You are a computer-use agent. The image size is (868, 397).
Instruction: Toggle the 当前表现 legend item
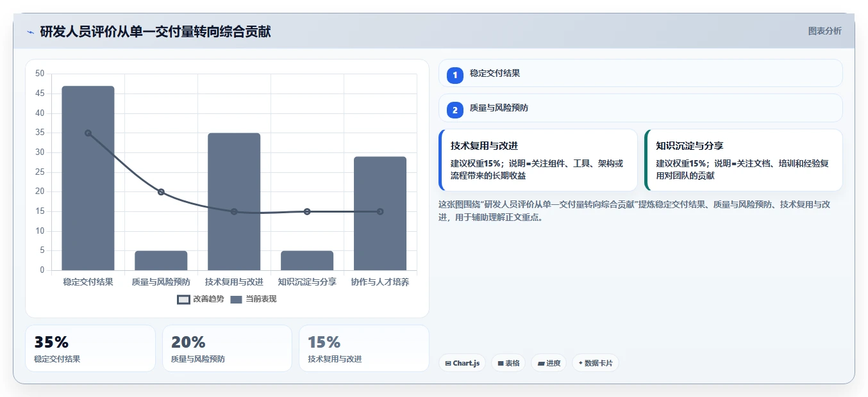click(x=253, y=299)
